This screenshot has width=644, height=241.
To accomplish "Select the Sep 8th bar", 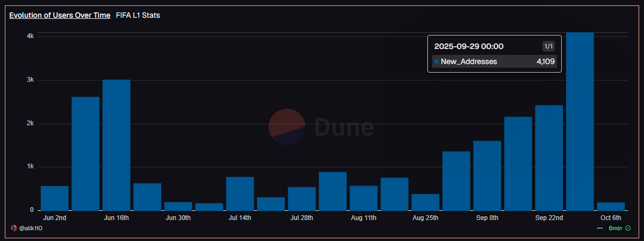I will pyautogui.click(x=487, y=175).
